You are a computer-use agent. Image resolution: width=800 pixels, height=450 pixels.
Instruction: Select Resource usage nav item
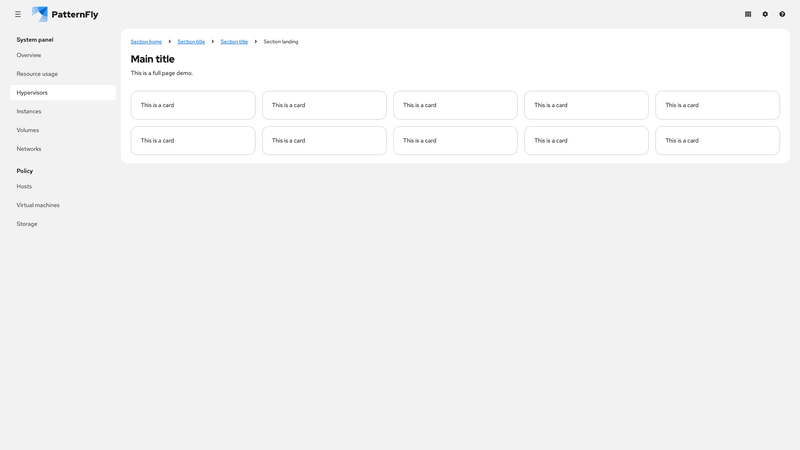pyautogui.click(x=37, y=74)
